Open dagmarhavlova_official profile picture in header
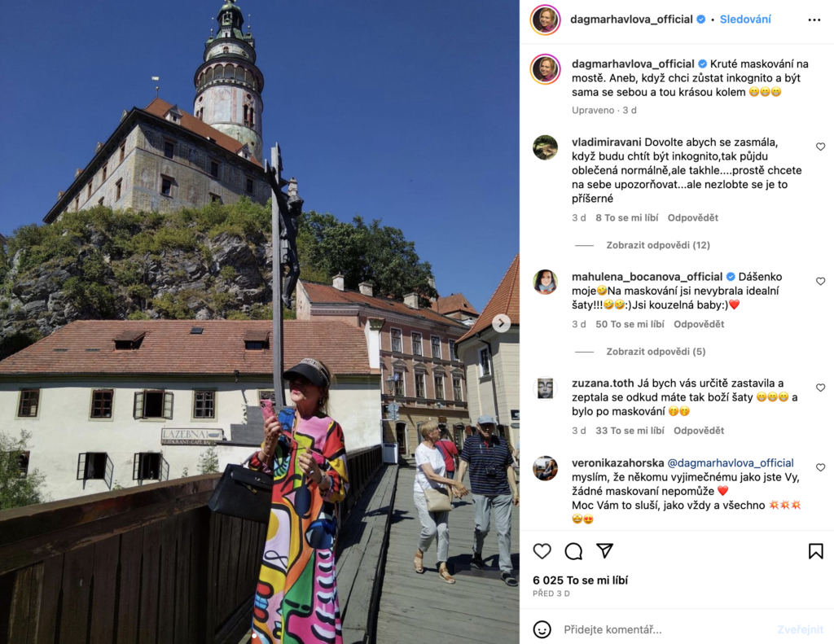Viewport: 834px width, 644px height. tap(545, 20)
